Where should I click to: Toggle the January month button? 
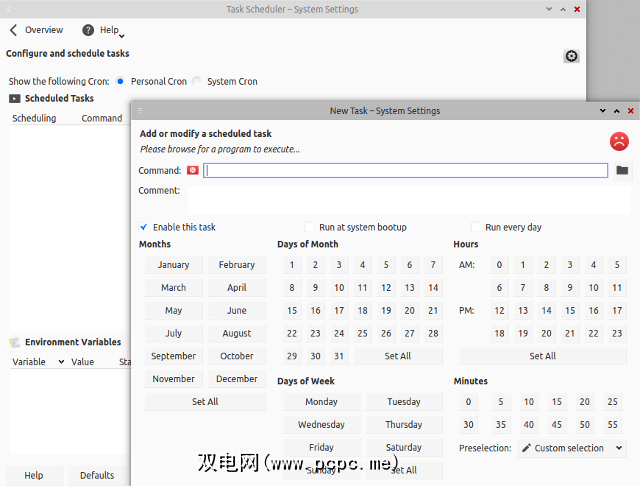[x=173, y=265]
